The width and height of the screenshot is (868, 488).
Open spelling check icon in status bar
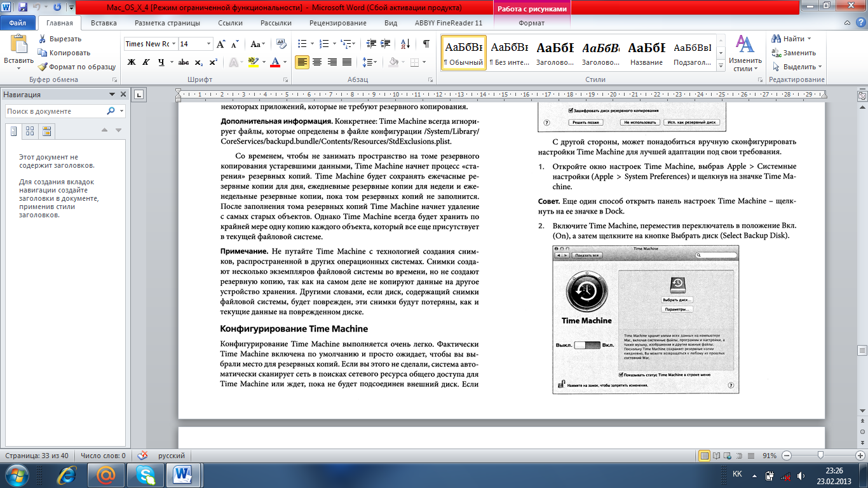coord(142,456)
